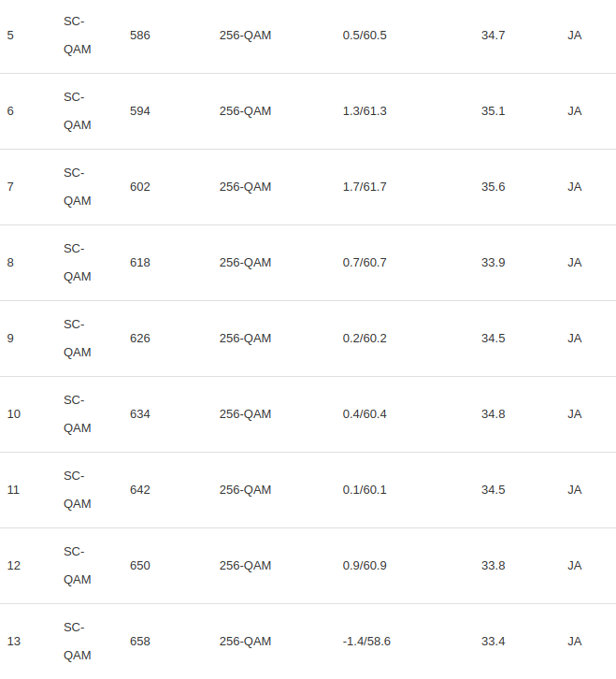Select frequency 642 in channel 11 row
Image resolution: width=616 pixels, height=679 pixels.
pyautogui.click(x=139, y=490)
